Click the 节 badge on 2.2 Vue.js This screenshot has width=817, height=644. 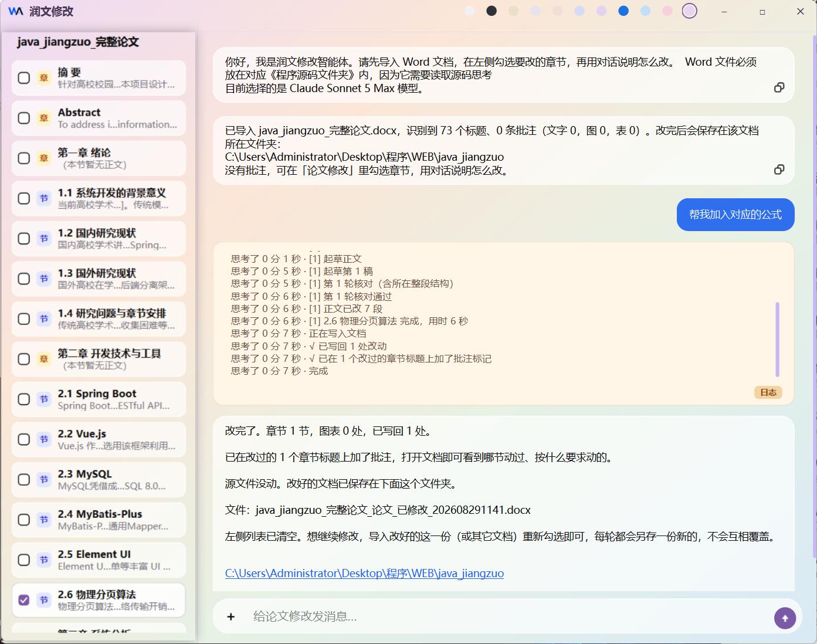coord(44,439)
